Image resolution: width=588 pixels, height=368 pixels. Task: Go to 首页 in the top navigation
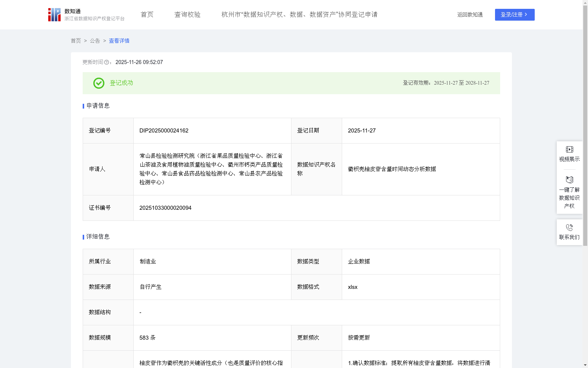[x=147, y=15]
